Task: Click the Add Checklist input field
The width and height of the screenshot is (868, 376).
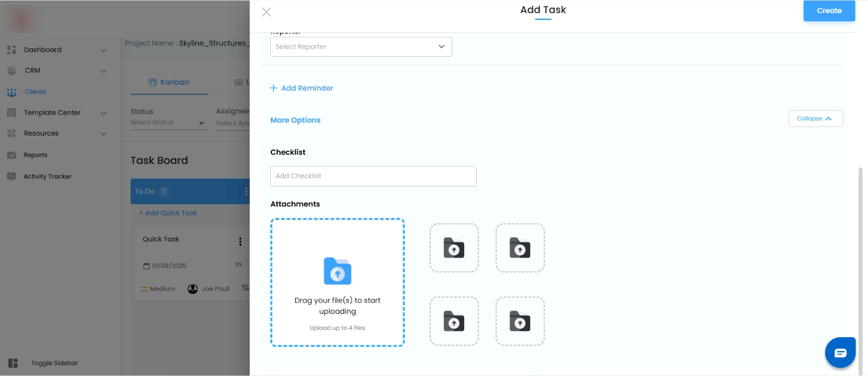Action: tap(373, 176)
